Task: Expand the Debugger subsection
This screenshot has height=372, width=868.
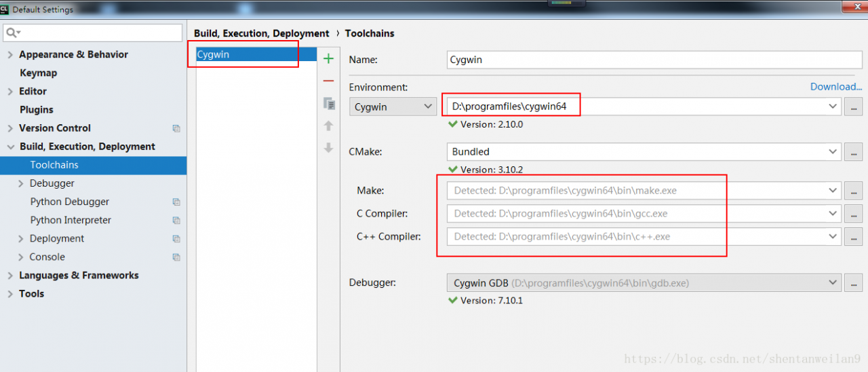Action: [x=21, y=183]
